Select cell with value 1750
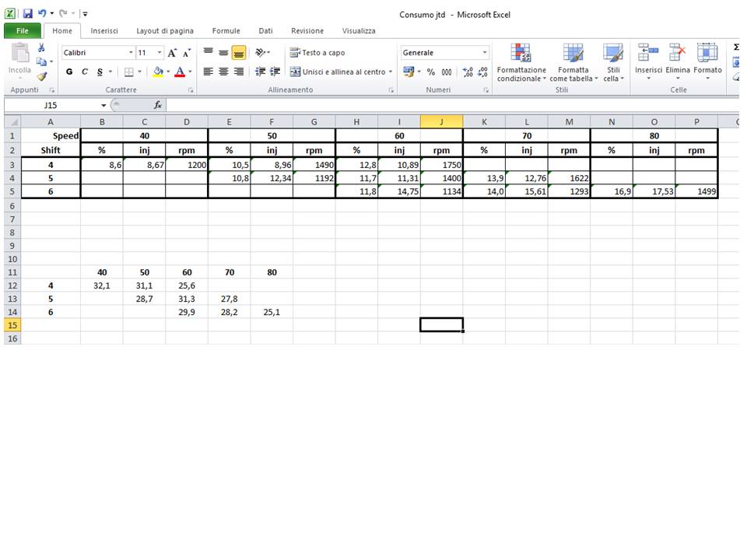747x560 pixels. pos(442,165)
